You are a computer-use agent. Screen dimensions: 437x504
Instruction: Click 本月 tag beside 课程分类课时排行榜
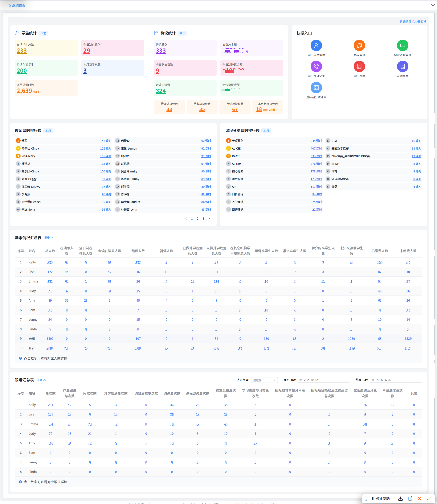(266, 131)
